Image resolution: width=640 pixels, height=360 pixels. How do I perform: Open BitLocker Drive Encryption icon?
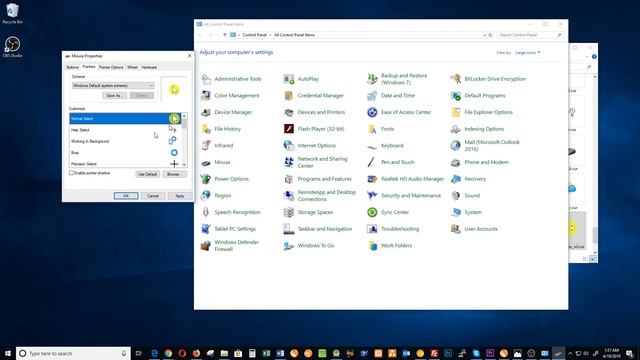coord(456,79)
